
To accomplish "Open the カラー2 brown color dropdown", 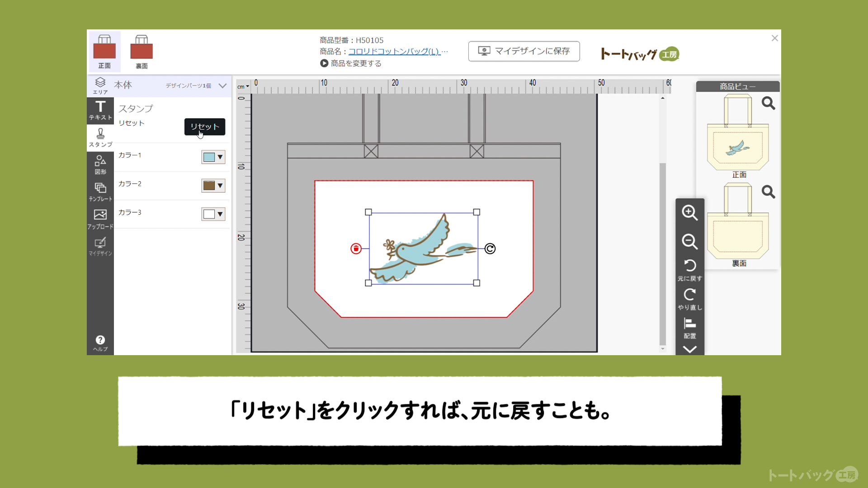I will coord(213,186).
